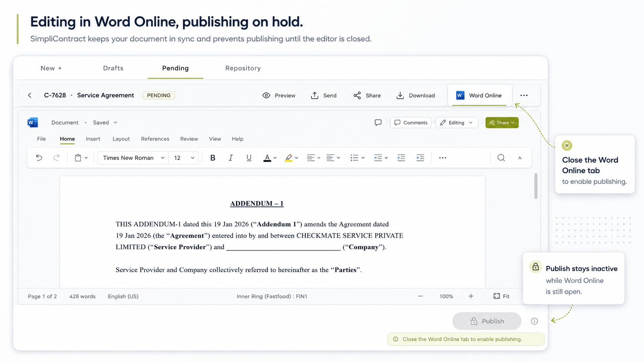Apply the font color A swatch
Viewport: 644px width, 362px height.
(x=267, y=158)
